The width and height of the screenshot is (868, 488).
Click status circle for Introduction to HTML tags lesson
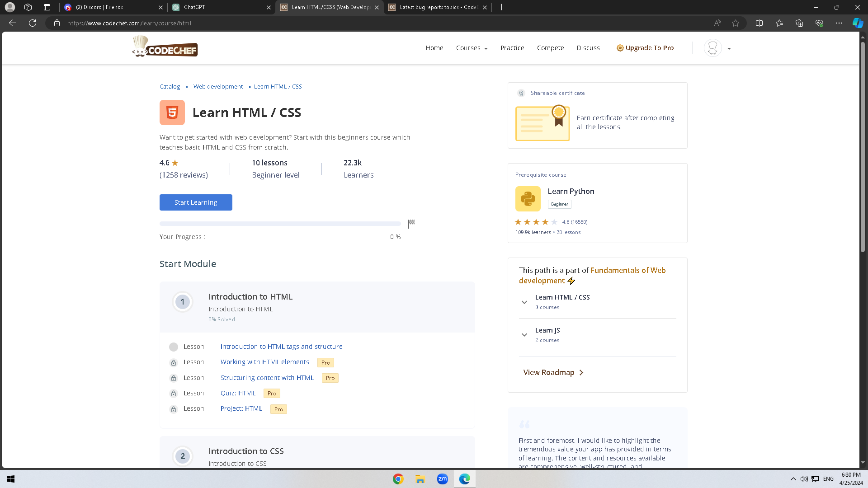coord(173,347)
